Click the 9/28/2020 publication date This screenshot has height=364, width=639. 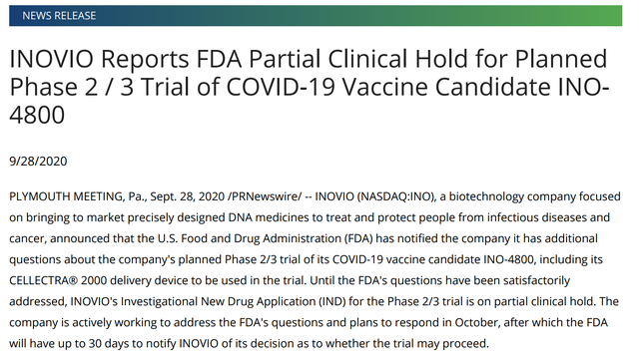coord(38,162)
